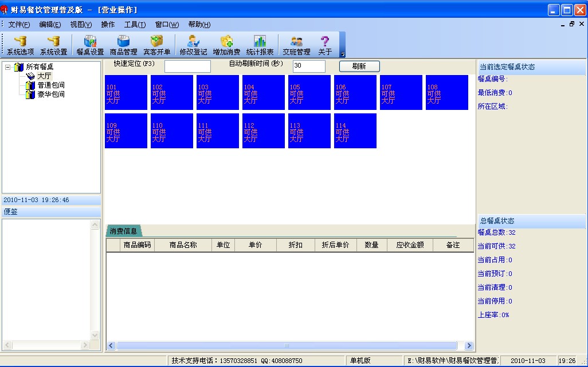Viewport: 588px width, 367px height.
Task: Select 所有餐桌 tree root icon
Action: 19,67
